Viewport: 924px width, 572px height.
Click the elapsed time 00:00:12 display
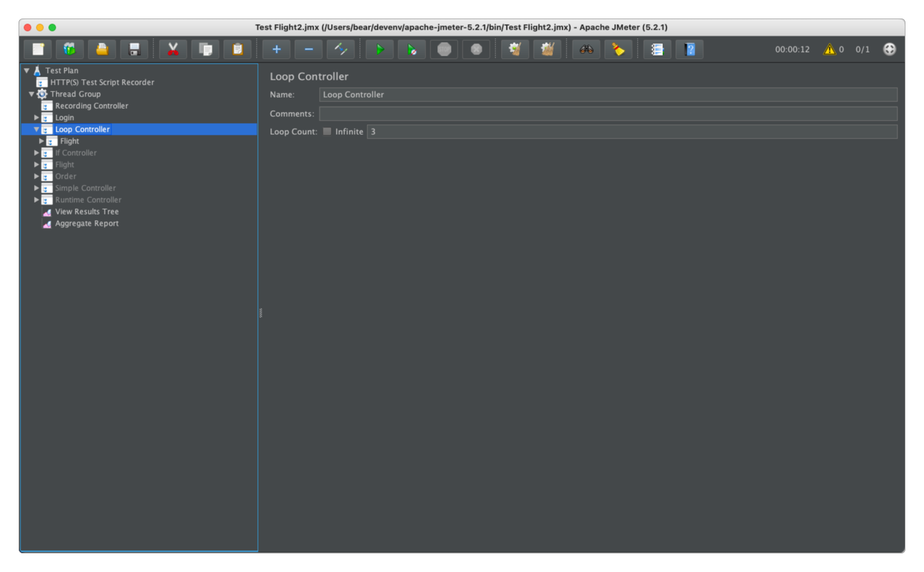click(792, 49)
